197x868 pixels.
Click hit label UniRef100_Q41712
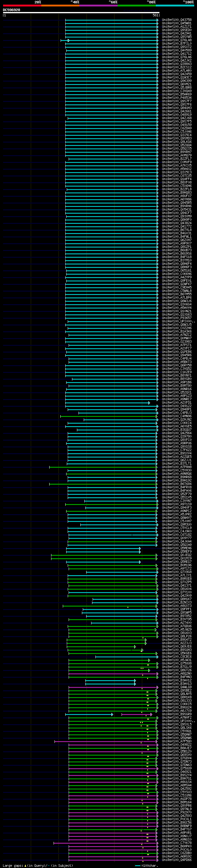click(177, 54)
